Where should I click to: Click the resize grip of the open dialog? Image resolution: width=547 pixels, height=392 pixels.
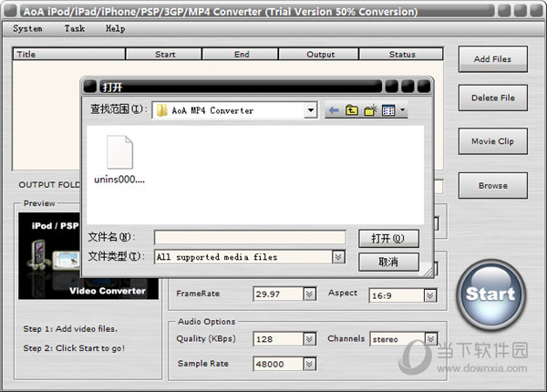pos(428,271)
